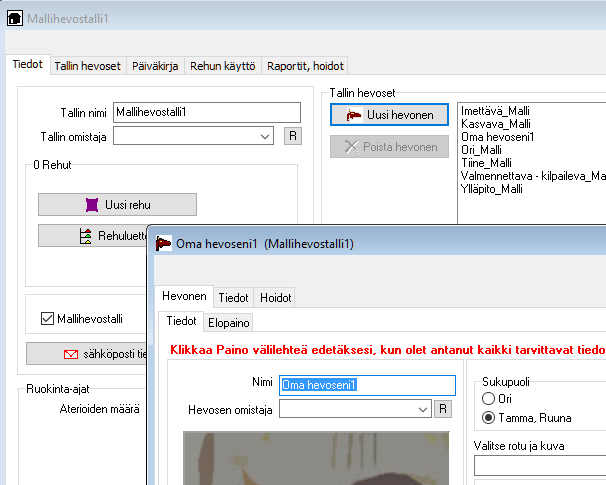The image size is (606, 485).
Task: Select Imettävä_Malli in horse list
Action: point(495,111)
